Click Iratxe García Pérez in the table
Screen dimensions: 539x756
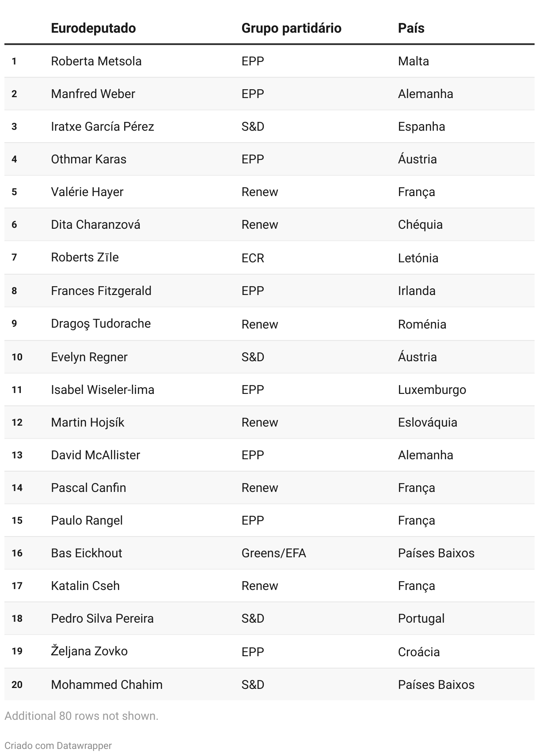[x=102, y=126]
